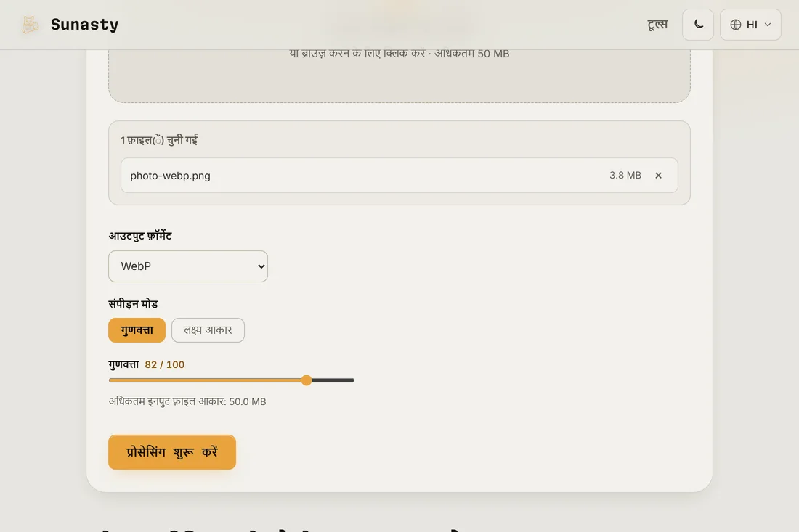Toggle dark mode with the moon icon
The height and width of the screenshot is (532, 799).
tap(698, 25)
